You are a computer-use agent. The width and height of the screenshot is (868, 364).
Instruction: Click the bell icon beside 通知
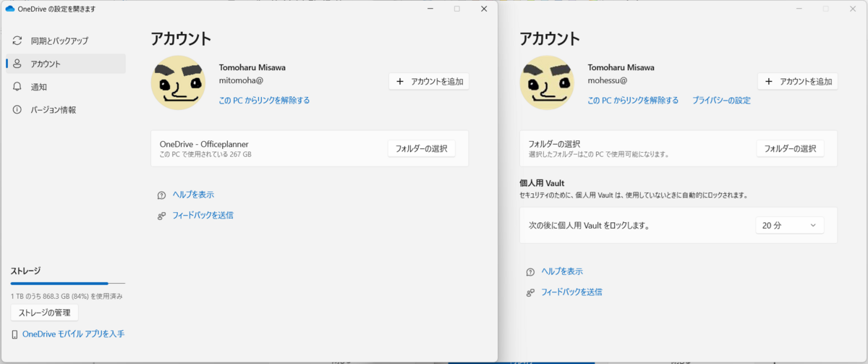point(17,87)
